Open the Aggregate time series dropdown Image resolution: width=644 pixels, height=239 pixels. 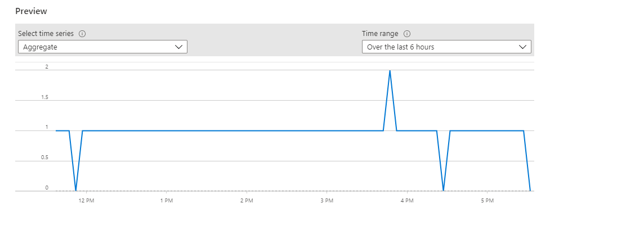[102, 47]
